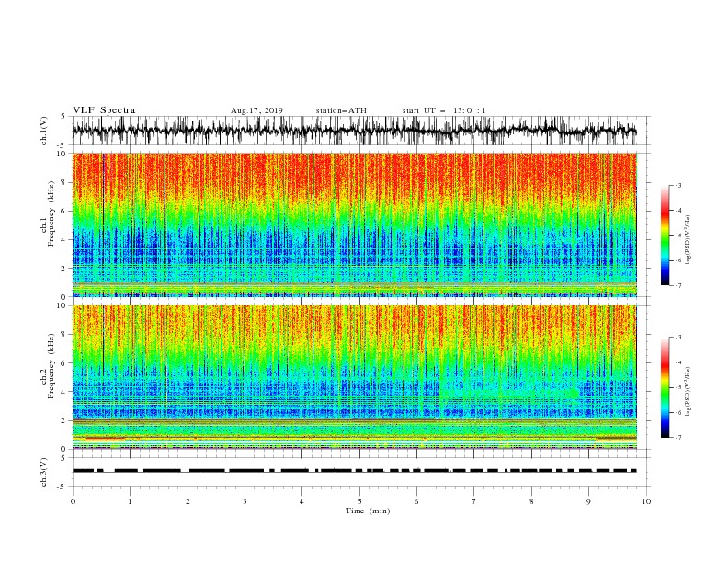
Task: Click the ch.3 black pulse trace
Action: [x=354, y=471]
